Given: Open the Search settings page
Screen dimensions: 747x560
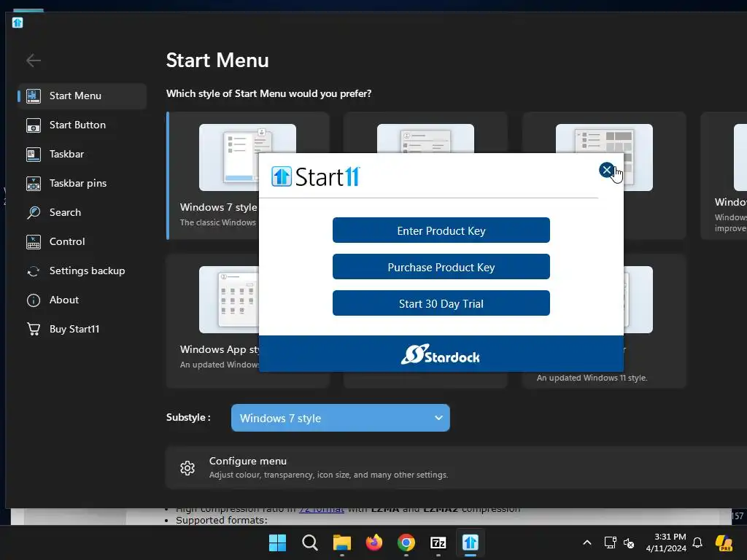Looking at the screenshot, I should click(82, 212).
